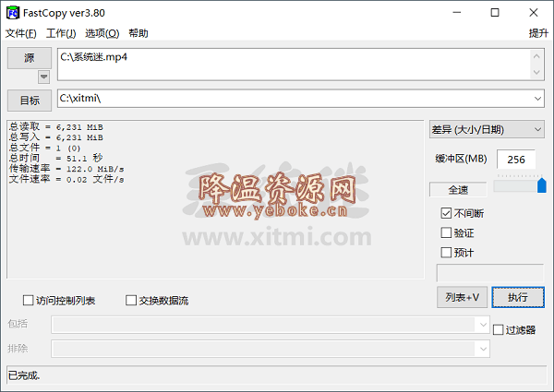Enable the 访问控制列表 checkbox

click(x=28, y=301)
